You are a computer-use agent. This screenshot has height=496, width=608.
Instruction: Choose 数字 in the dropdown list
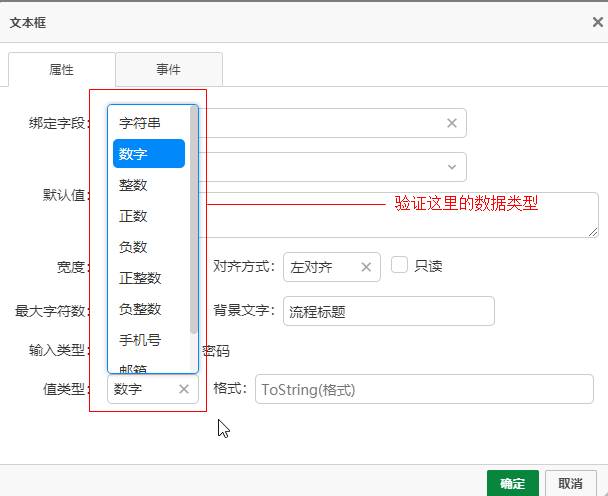(149, 154)
